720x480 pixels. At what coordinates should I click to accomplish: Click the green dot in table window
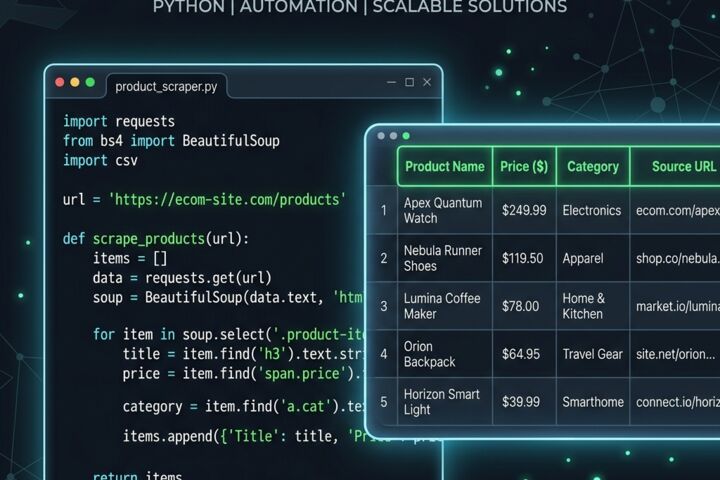(406, 136)
